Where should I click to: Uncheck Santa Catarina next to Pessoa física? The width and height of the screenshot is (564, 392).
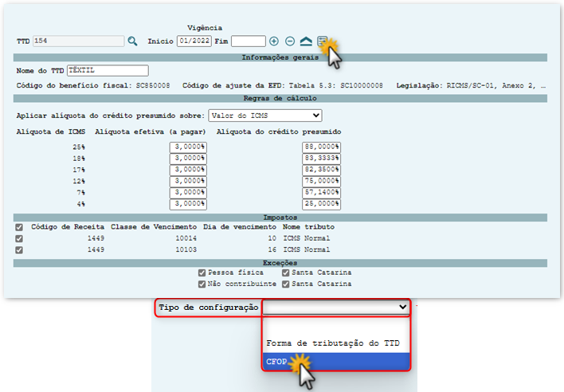click(285, 272)
